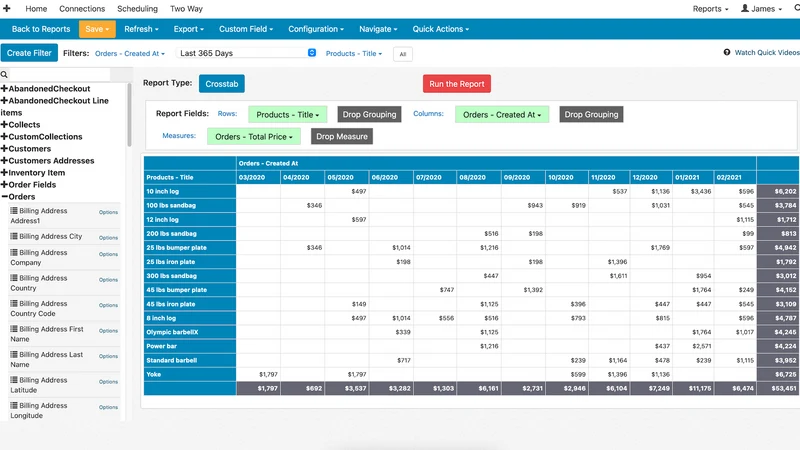The image size is (800, 450).
Task: Click grid icon for Billing Address Longitude
Action: (14, 406)
